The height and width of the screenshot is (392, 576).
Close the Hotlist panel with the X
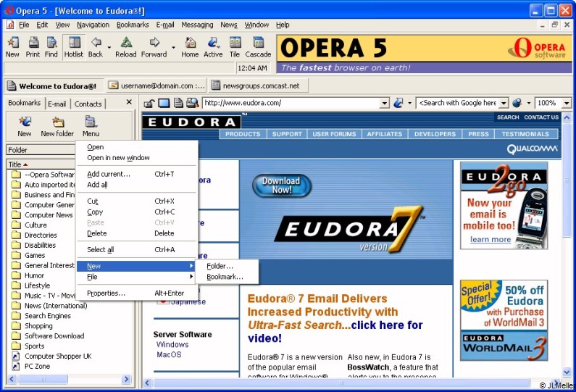coord(129,102)
